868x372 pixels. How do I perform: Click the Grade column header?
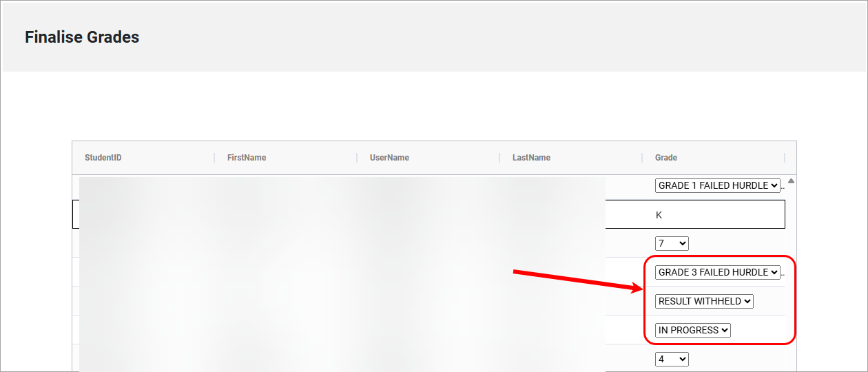[x=714, y=158]
